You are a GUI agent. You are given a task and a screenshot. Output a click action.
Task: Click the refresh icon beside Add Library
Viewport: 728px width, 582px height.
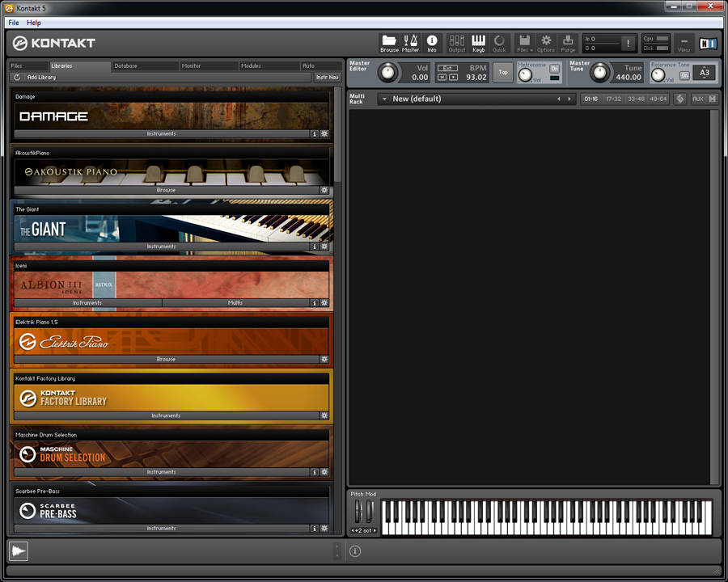(17, 78)
